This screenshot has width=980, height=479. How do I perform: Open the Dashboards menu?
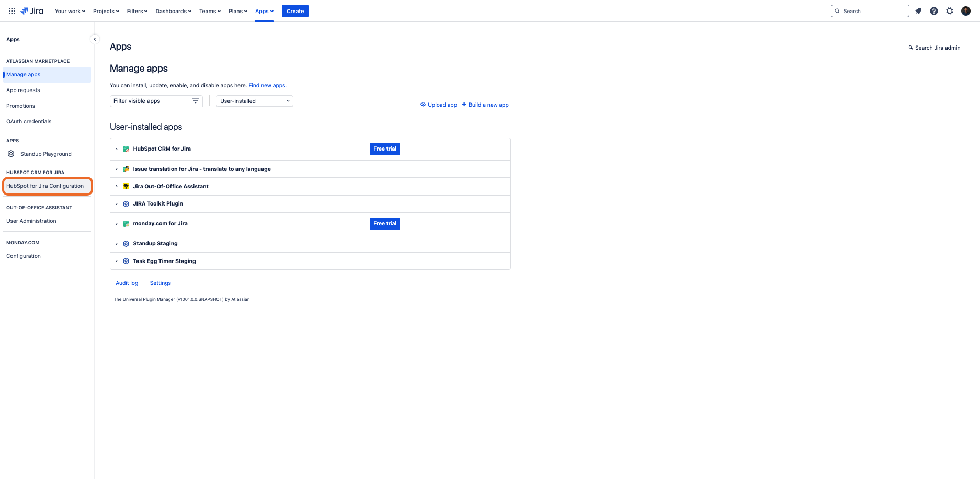coord(174,11)
